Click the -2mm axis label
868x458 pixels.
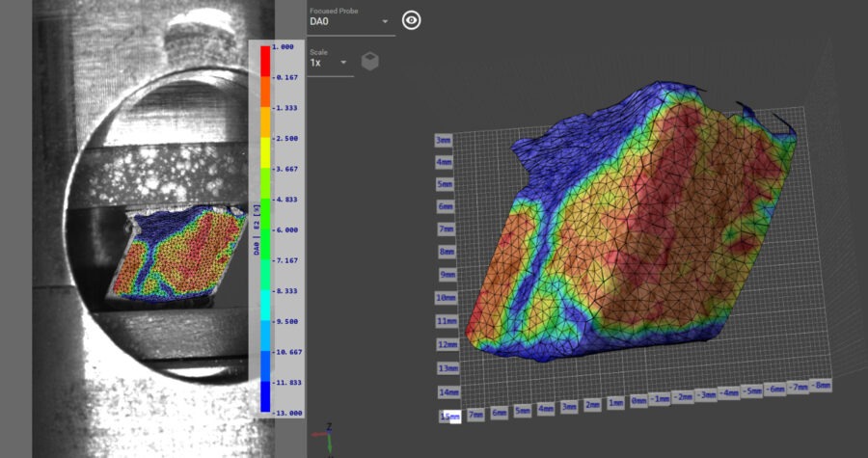coord(683,397)
